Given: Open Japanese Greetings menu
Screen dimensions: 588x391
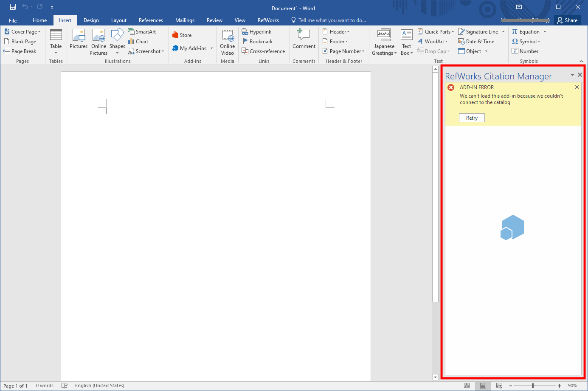Looking at the screenshot, I should point(384,42).
